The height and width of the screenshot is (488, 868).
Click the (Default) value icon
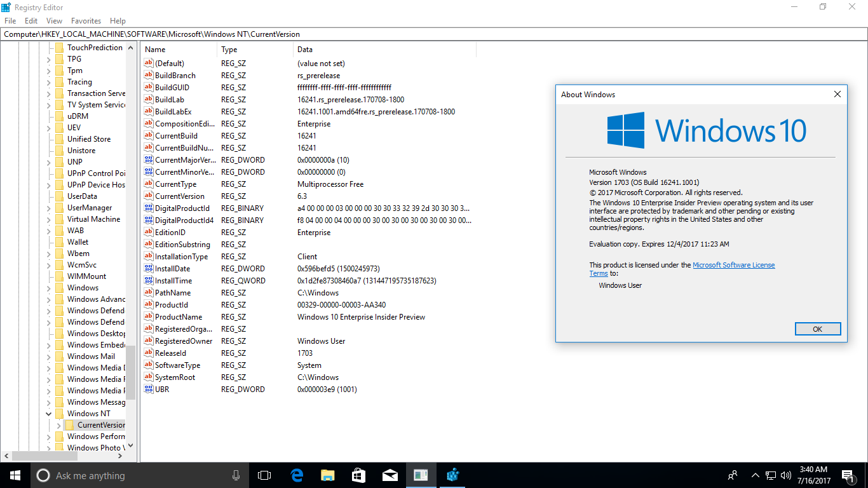coord(149,64)
